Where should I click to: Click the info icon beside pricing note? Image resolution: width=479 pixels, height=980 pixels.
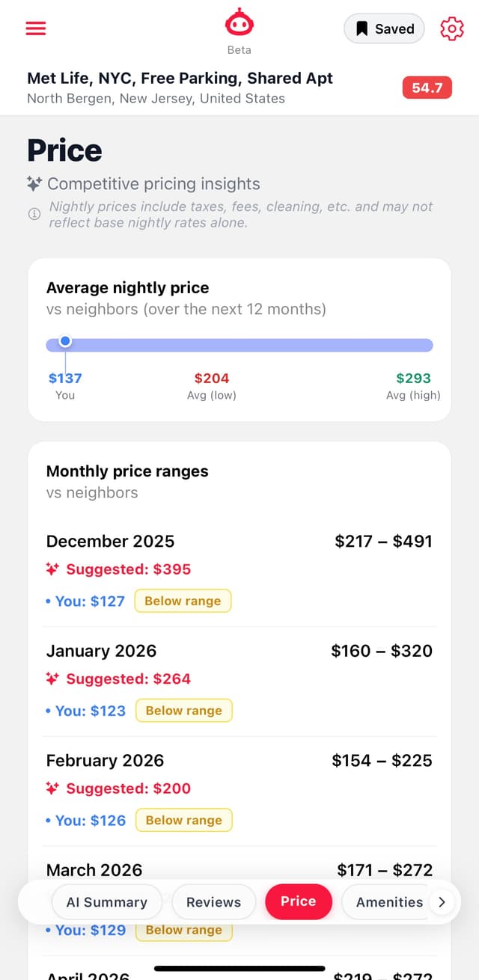tap(34, 214)
